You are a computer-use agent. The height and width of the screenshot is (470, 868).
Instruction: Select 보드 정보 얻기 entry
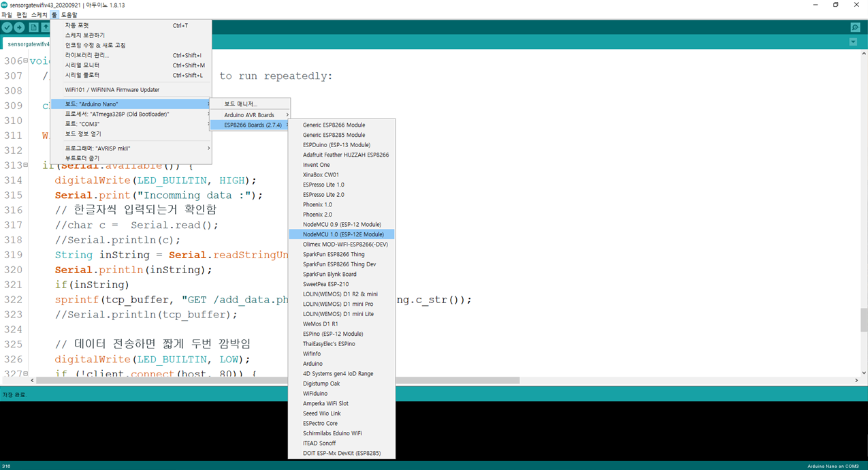coord(131,134)
